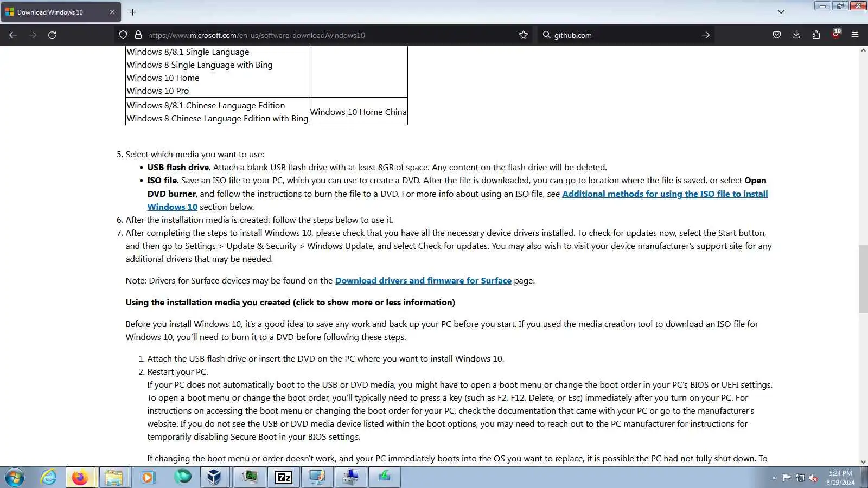Open the uBlock extension icon with badge
Image resolution: width=868 pixels, height=488 pixels.
click(836, 34)
